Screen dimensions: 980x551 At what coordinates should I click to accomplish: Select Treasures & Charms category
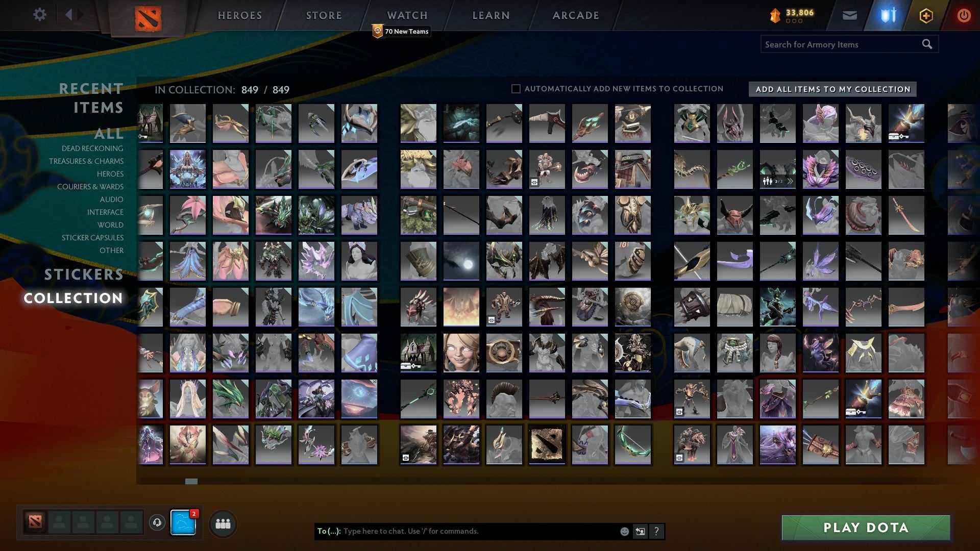[x=86, y=161]
